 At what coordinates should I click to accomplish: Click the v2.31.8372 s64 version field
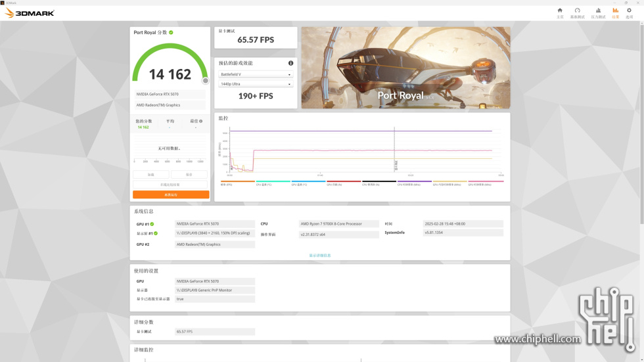click(x=339, y=235)
